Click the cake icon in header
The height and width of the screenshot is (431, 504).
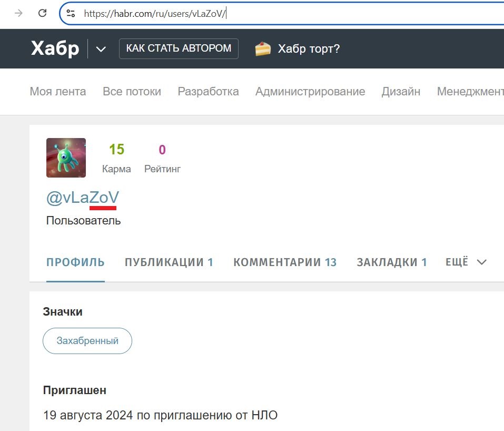(x=263, y=49)
